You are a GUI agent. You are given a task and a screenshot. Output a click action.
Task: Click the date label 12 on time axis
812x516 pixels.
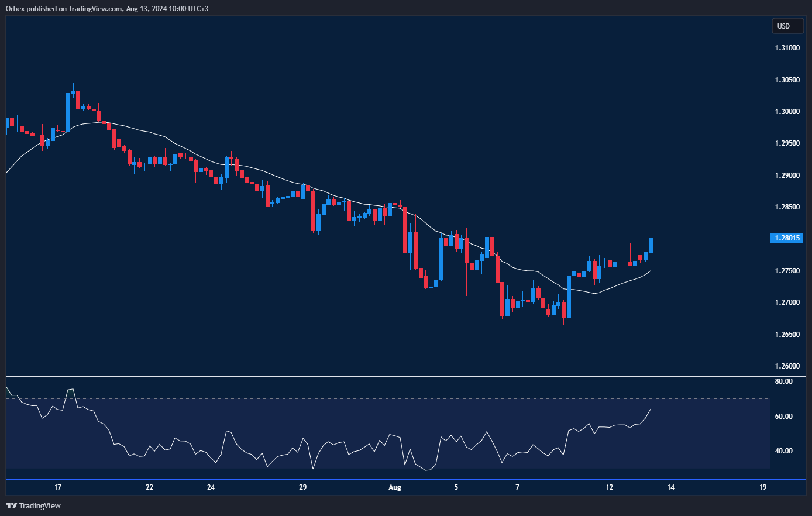[610, 487]
